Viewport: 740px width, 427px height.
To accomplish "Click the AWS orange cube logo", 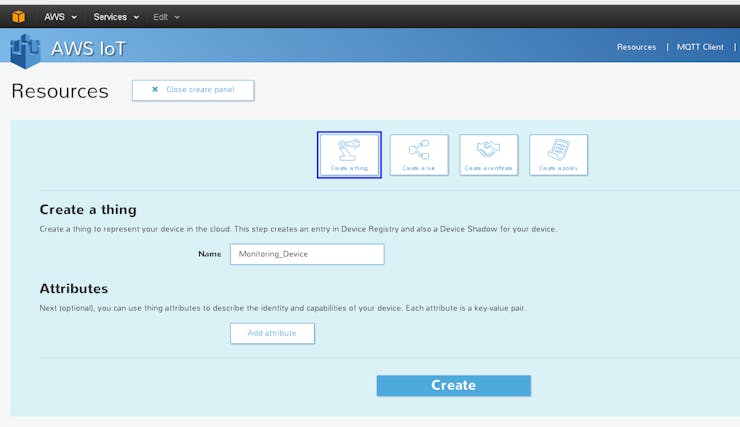I will click(18, 17).
